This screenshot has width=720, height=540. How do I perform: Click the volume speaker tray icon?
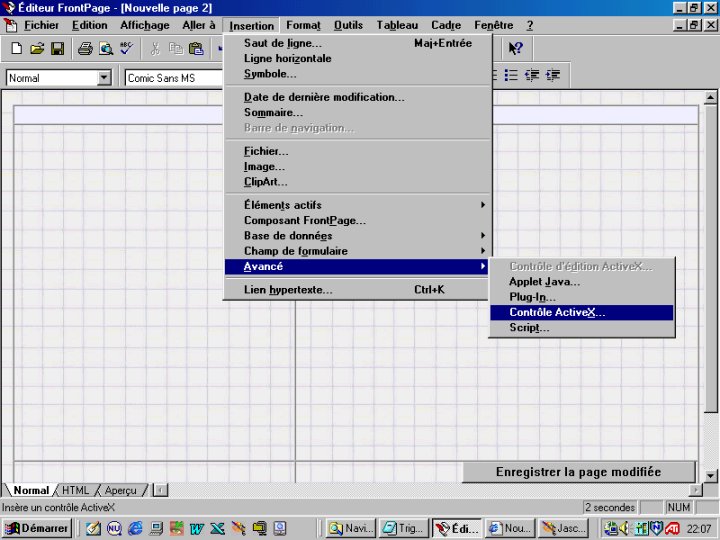tap(624, 529)
